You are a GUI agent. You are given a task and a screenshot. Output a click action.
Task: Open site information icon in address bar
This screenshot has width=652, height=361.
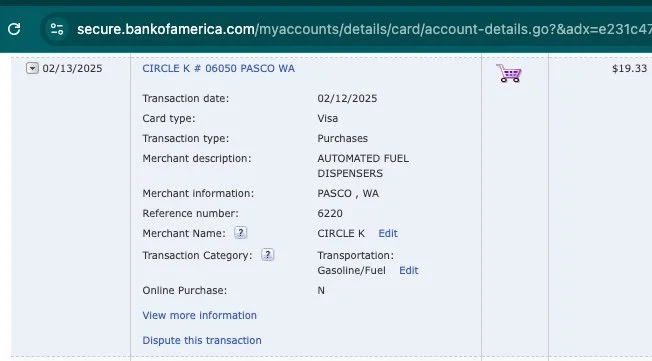pos(57,29)
